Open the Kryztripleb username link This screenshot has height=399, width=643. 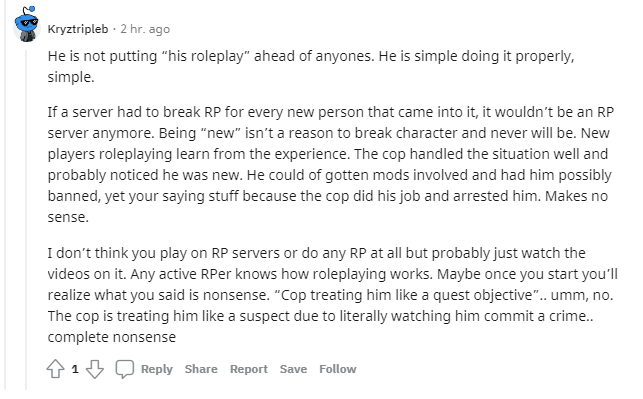78,29
